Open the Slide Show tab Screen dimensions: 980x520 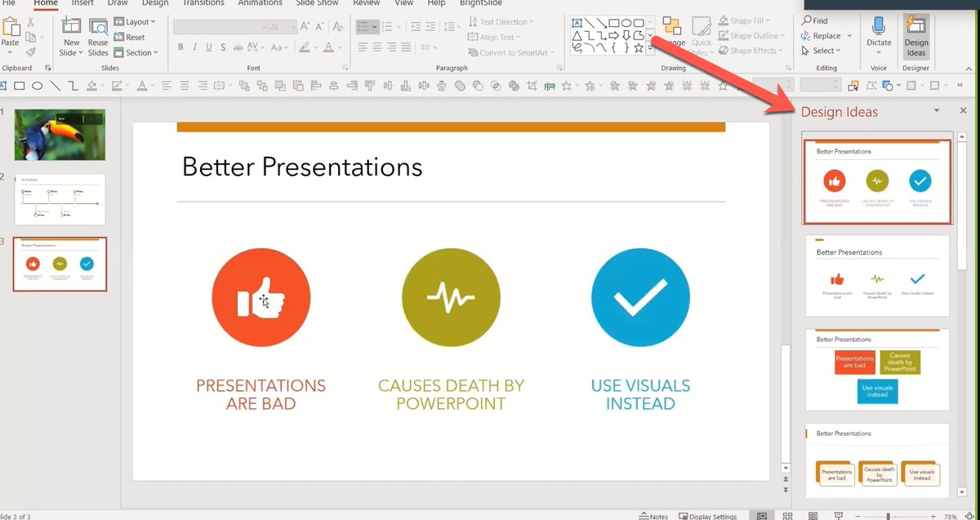coord(316,3)
